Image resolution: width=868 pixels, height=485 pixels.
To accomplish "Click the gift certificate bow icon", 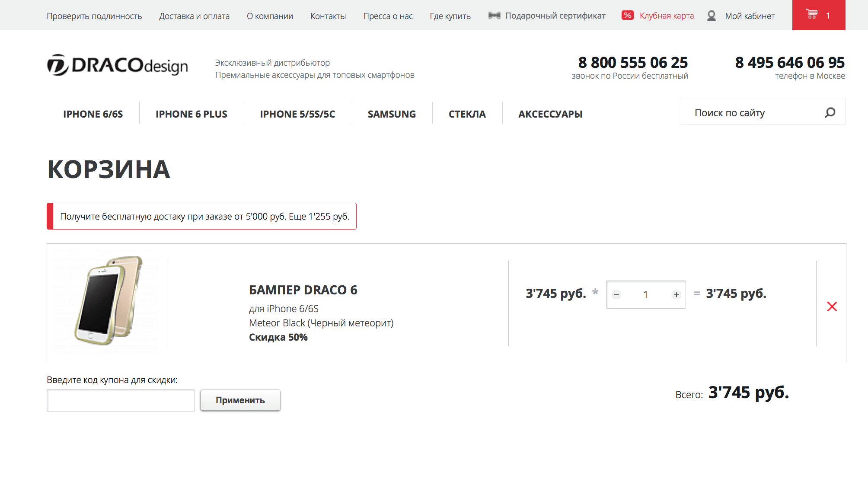I will point(494,16).
